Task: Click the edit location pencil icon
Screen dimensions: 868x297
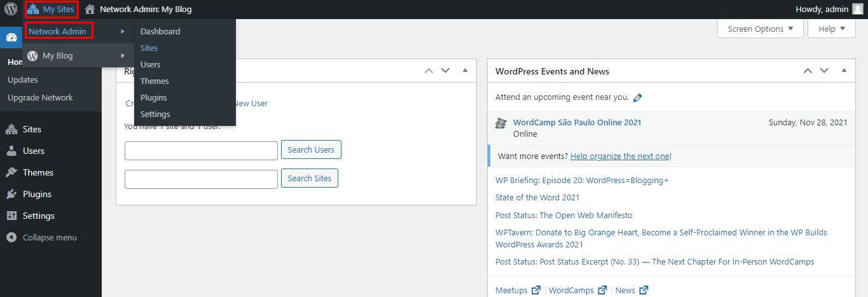Action: (x=638, y=98)
